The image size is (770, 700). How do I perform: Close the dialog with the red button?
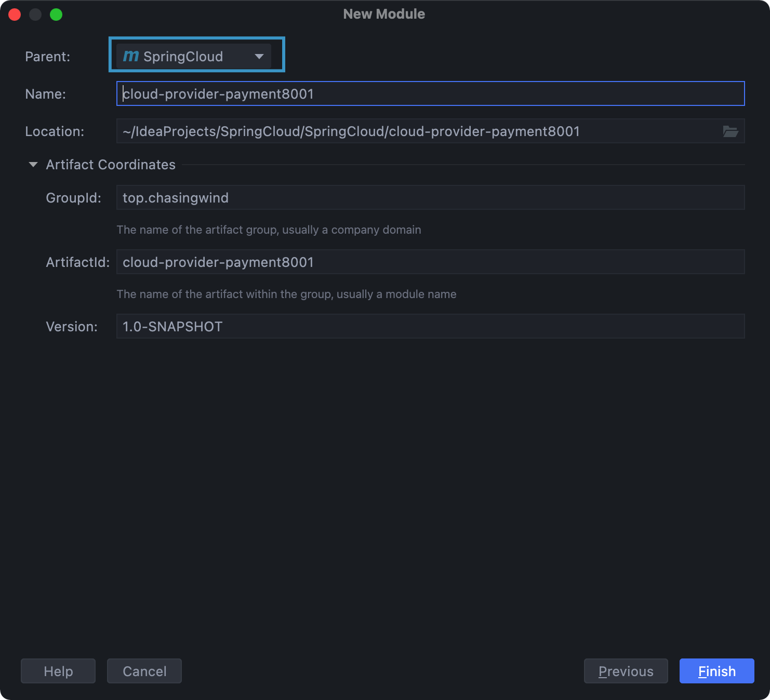click(15, 15)
